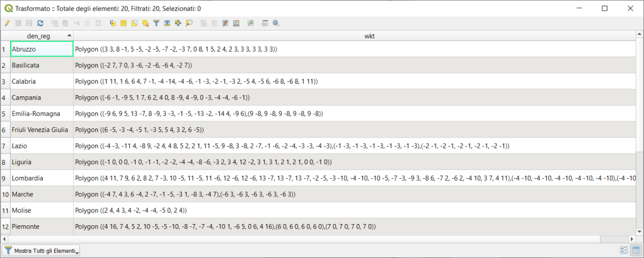Select row 5 header for Emilia-Romagna
Screen dimensions: 644x258
pyautogui.click(x=5, y=113)
